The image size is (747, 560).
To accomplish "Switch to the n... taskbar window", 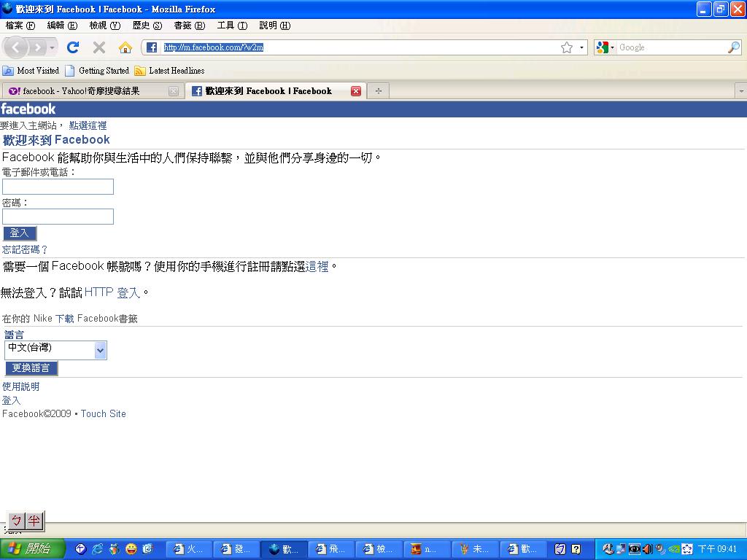I will pos(426,549).
